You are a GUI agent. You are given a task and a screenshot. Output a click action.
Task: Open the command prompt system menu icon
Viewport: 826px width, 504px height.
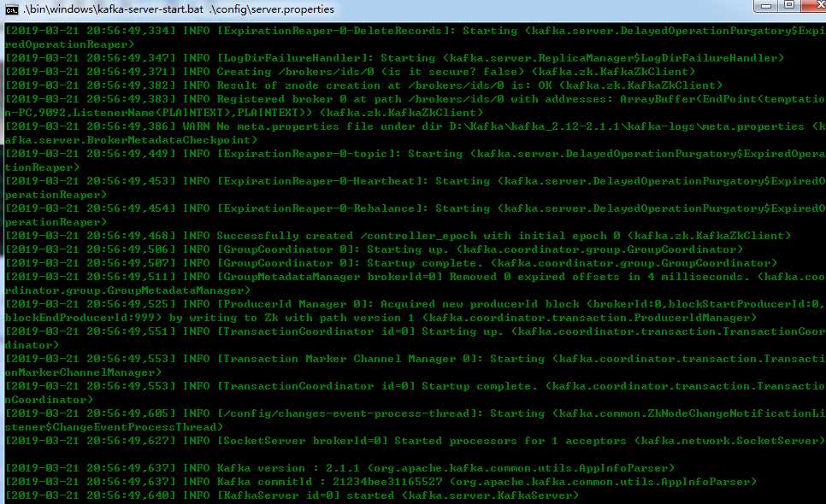11,9
